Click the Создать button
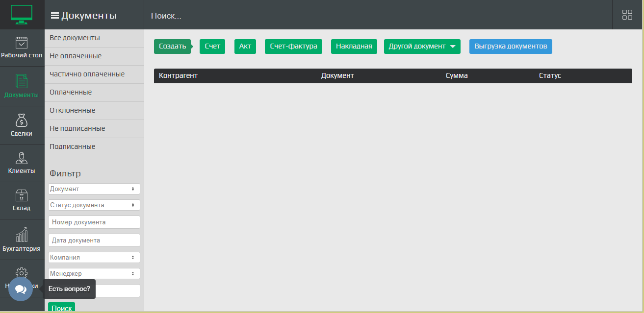Image resolution: width=644 pixels, height=313 pixels. (173, 47)
